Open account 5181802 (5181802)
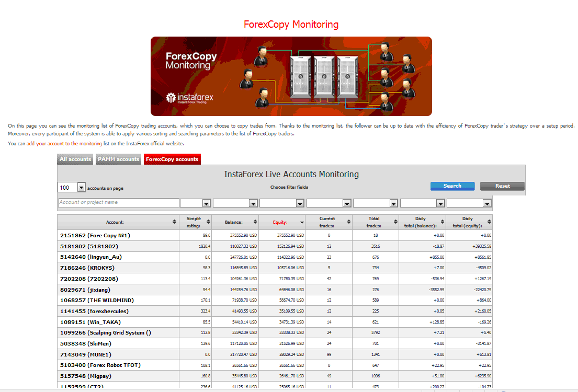Viewport: 578px width, 392px height. coord(89,247)
